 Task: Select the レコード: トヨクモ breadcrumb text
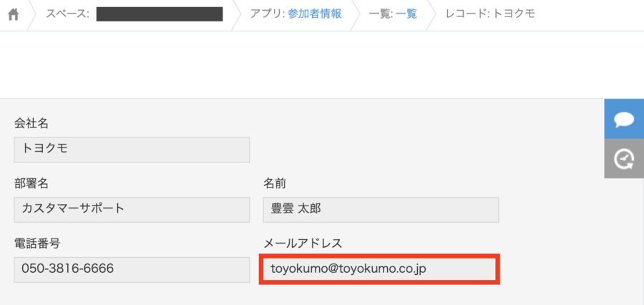(x=490, y=14)
